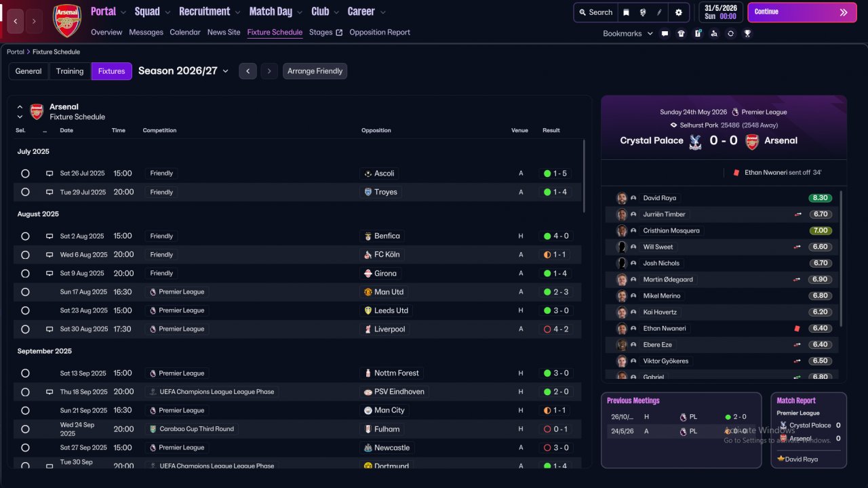Go to next season with right chevron

270,71
